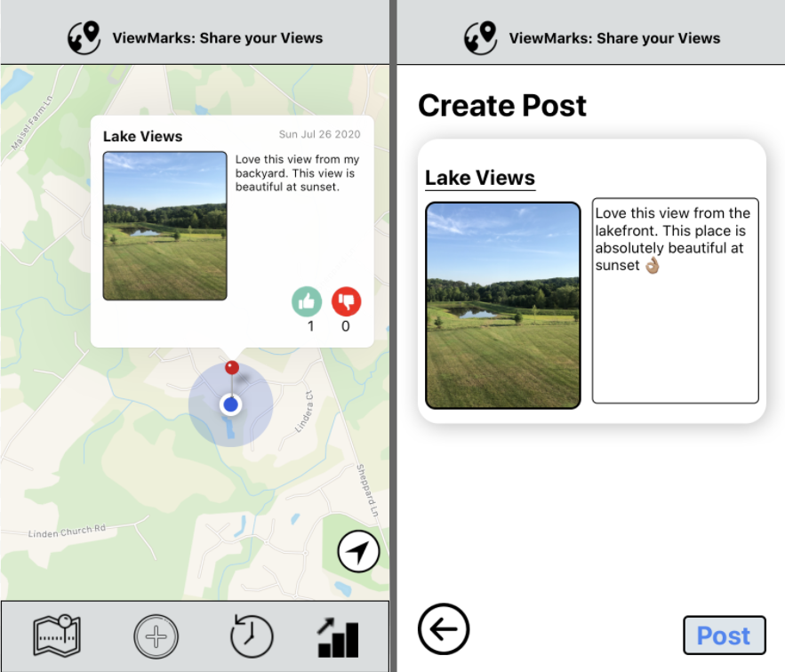Tap the ViewMarks globe logo on map screen
Image resolution: width=785 pixels, height=672 pixels.
tap(84, 37)
